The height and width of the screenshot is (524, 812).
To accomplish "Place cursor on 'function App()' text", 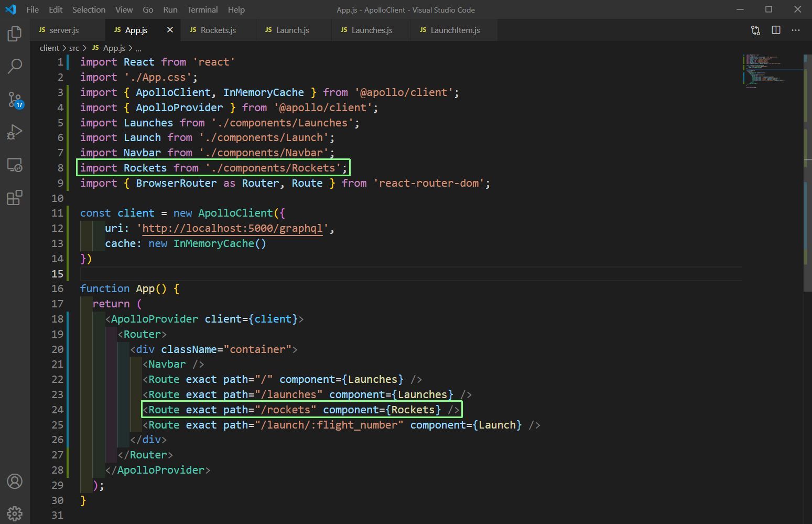I will coord(123,288).
